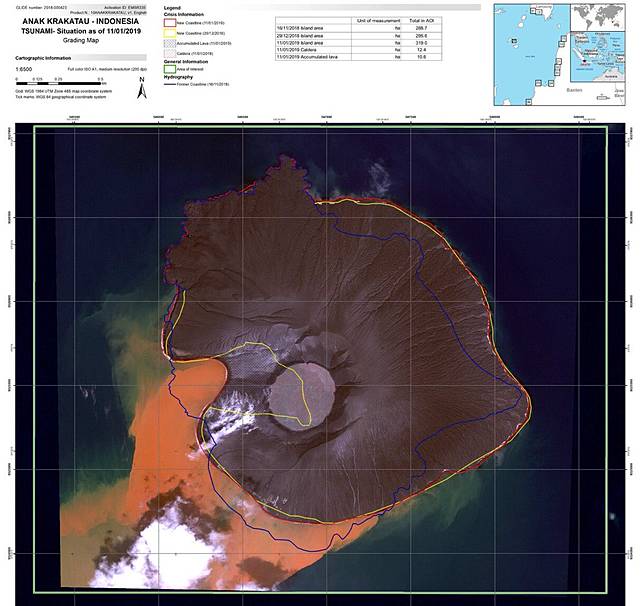Select the Caldera legend symbol

170,53
